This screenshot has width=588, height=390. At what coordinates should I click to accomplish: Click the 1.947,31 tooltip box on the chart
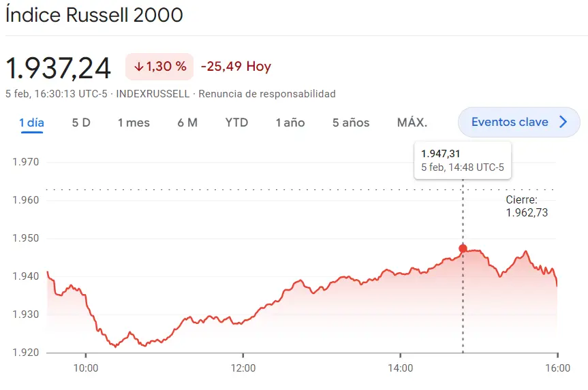click(463, 160)
